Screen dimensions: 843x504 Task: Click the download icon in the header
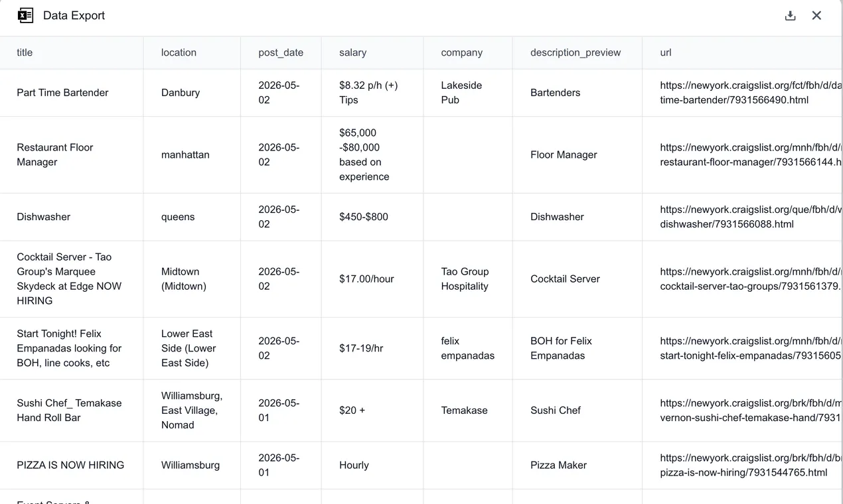790,15
